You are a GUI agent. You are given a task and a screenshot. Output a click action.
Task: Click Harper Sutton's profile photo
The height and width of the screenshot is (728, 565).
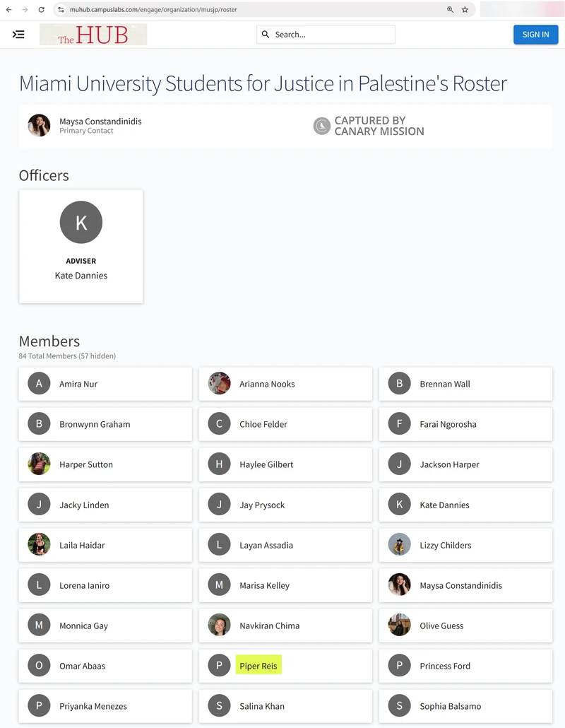point(39,464)
